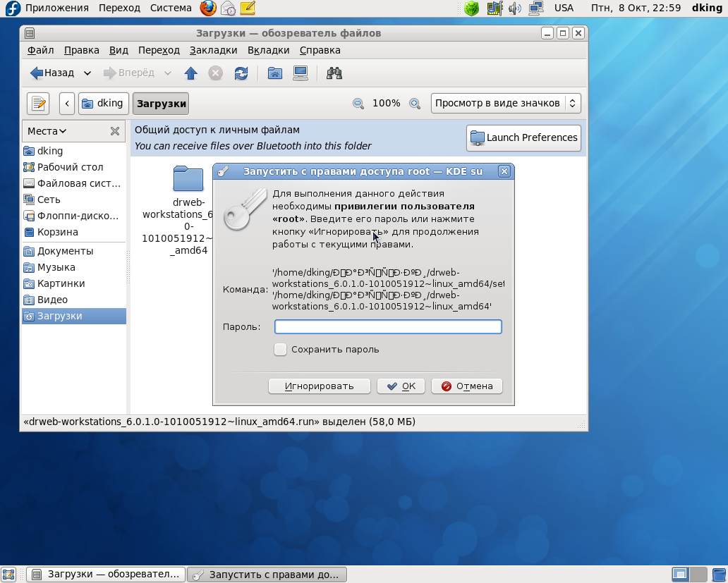Click the USA keyboard layout indicator
728x583 pixels.
click(564, 8)
